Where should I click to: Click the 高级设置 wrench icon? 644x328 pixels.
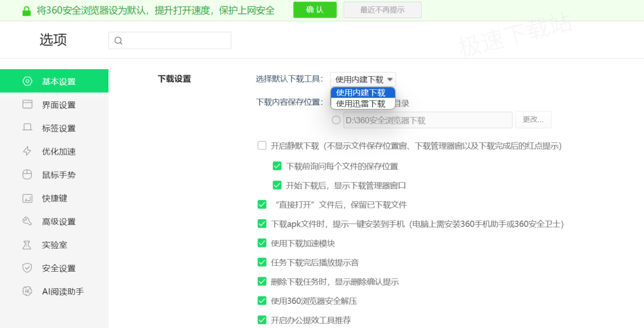coord(27,221)
